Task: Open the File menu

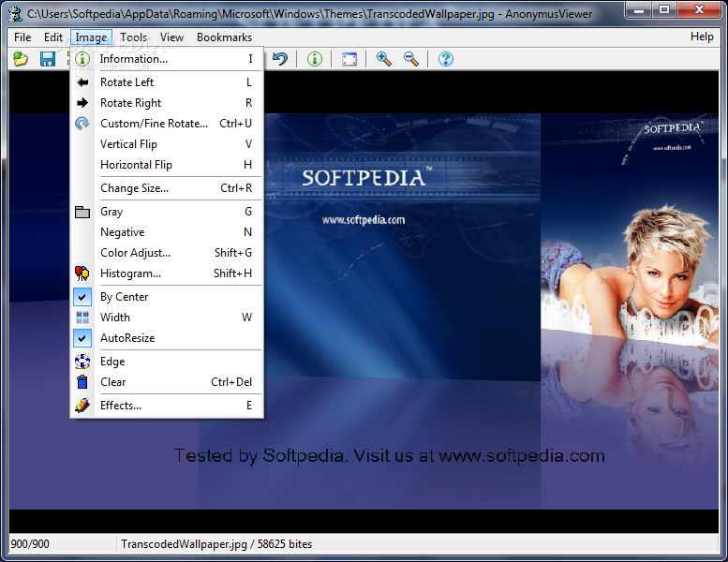Action: click(x=22, y=37)
